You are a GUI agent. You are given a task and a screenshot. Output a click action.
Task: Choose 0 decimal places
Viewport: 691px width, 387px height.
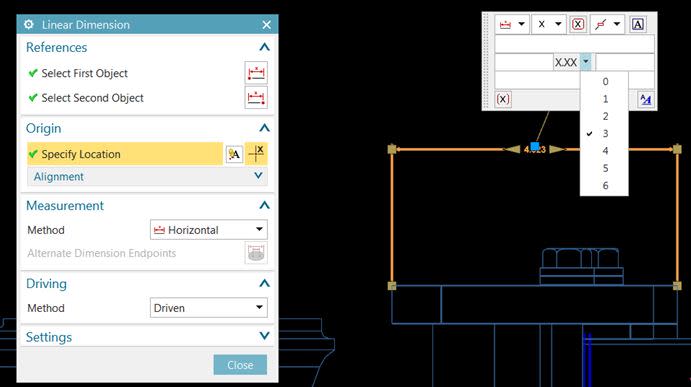pyautogui.click(x=605, y=82)
